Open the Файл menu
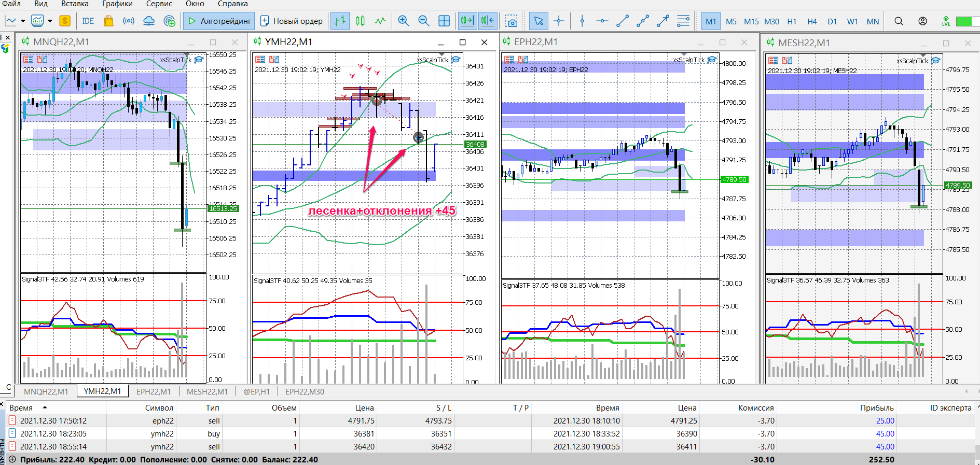The height and width of the screenshot is (465, 980). (x=11, y=4)
